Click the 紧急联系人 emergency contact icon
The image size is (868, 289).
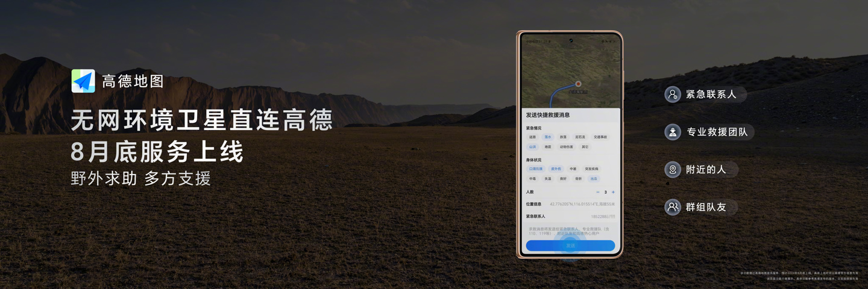coord(672,95)
